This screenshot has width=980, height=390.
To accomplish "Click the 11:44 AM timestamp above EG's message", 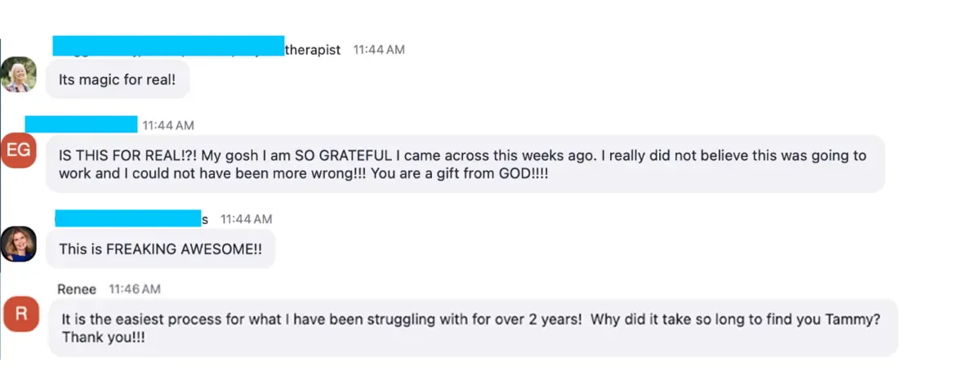I will point(168,125).
